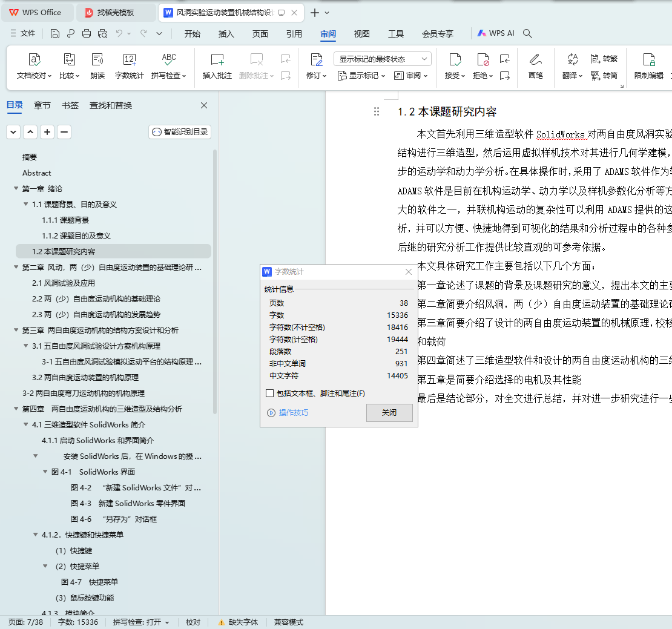Click 校对 in status bar
The width and height of the screenshot is (672, 629).
pyautogui.click(x=193, y=622)
